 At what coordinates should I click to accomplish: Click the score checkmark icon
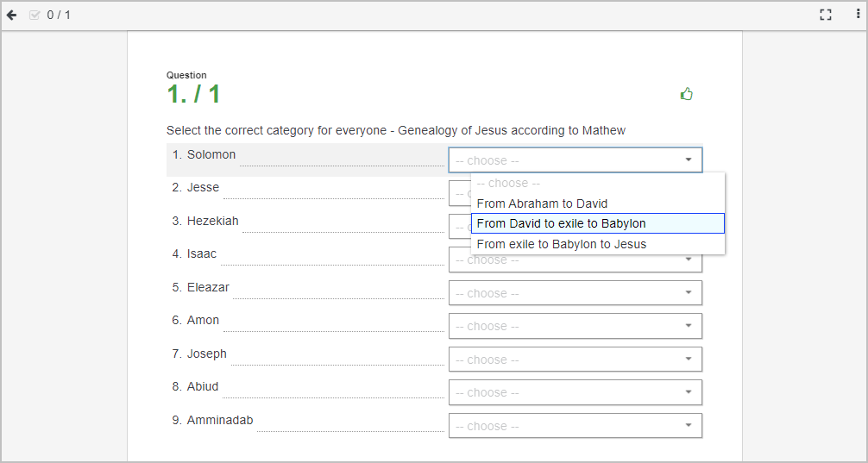pyautogui.click(x=35, y=15)
